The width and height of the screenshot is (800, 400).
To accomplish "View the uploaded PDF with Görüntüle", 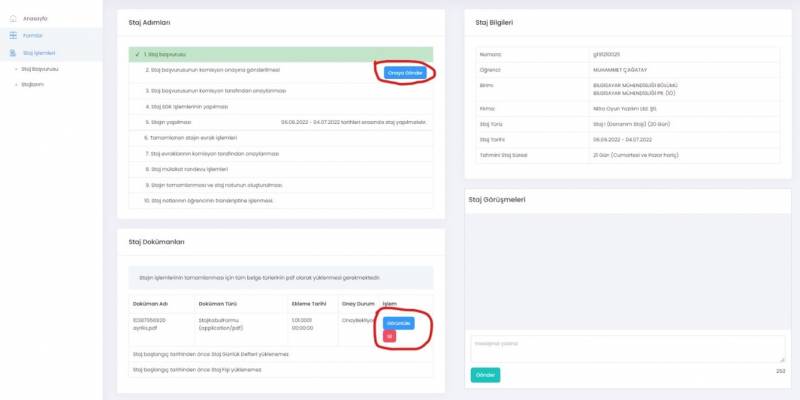I will click(x=398, y=323).
